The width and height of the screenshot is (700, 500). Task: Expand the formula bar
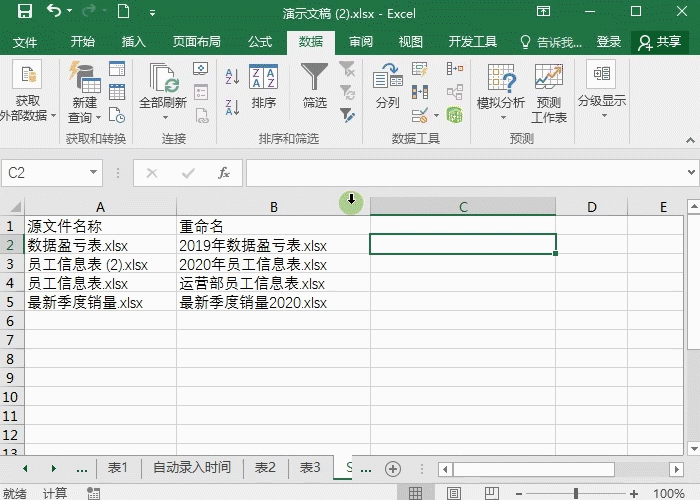coord(692,172)
